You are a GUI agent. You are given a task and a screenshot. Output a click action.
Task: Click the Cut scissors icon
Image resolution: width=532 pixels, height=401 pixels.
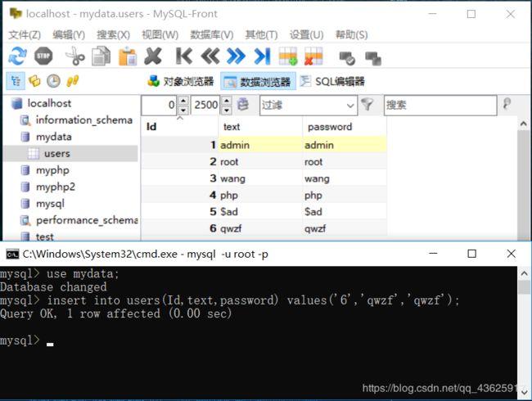click(x=75, y=56)
